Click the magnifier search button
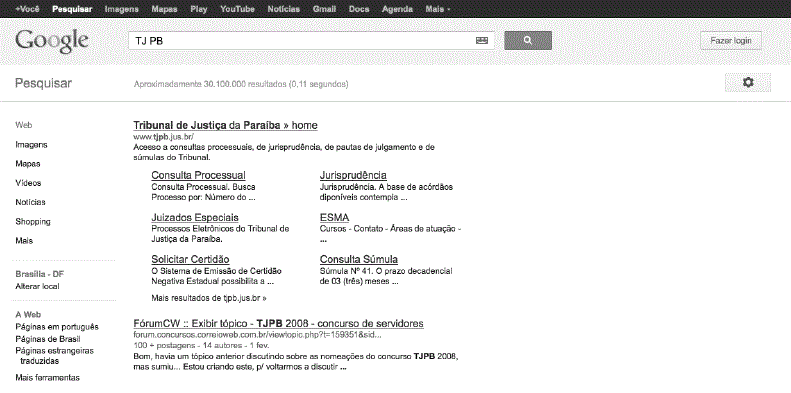This screenshot has width=791, height=393. pos(528,40)
